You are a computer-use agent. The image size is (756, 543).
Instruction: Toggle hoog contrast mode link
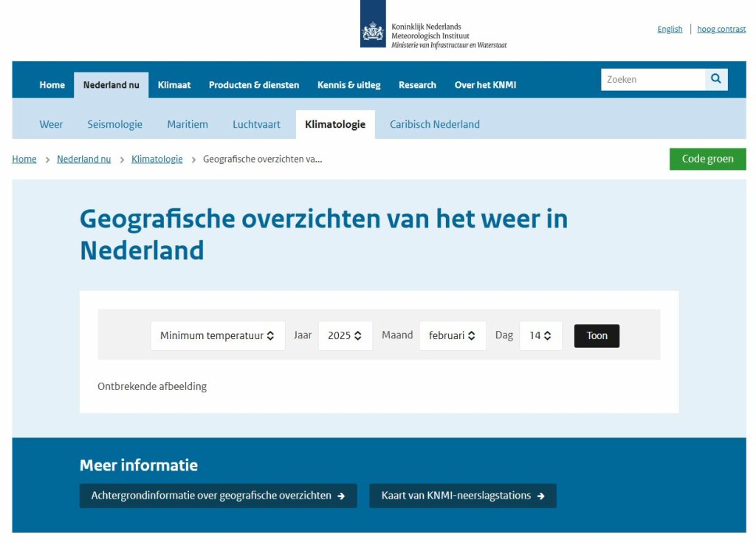[x=721, y=29]
